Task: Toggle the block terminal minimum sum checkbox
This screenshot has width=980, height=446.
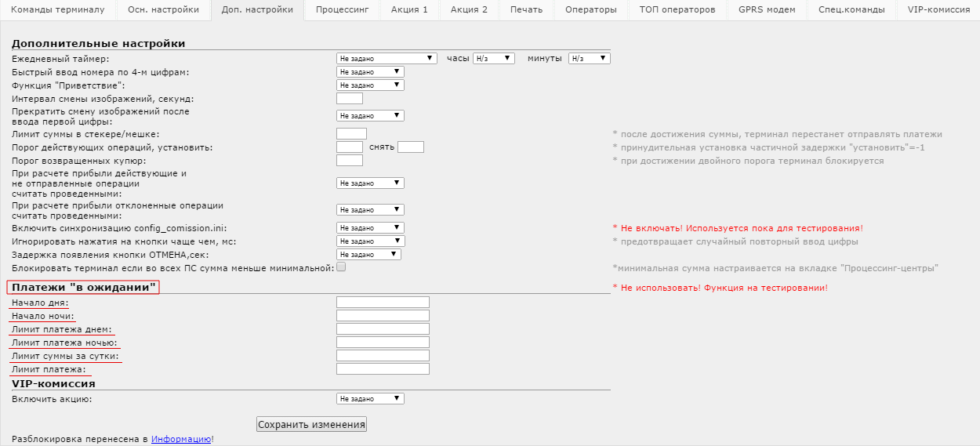Action: tap(341, 267)
